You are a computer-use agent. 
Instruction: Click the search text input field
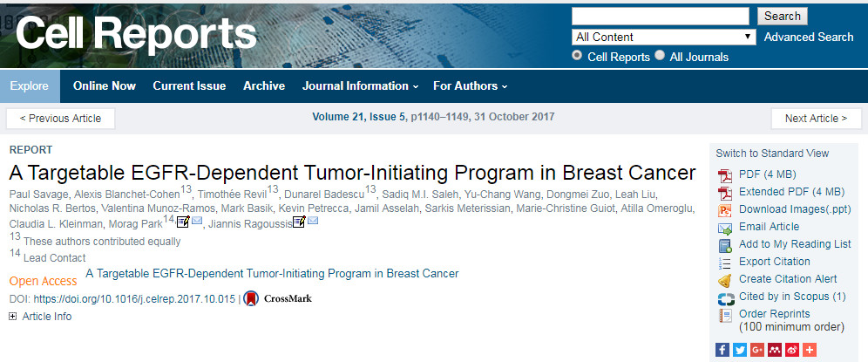tap(661, 16)
